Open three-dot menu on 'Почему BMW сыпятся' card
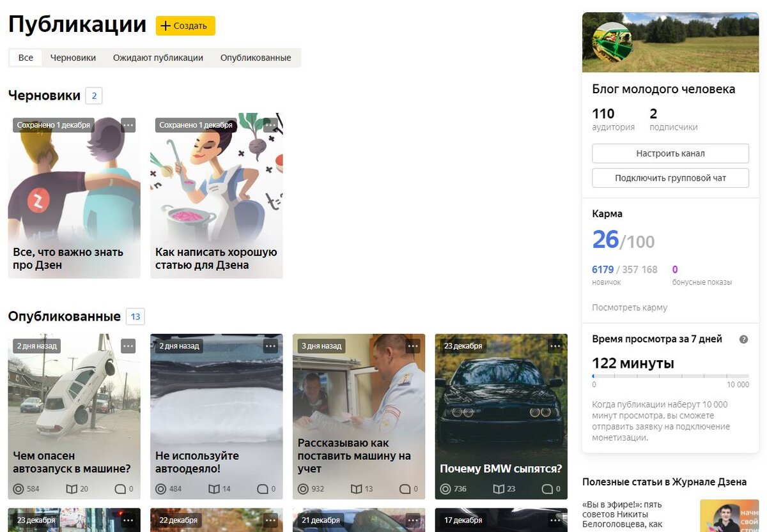 556,346
